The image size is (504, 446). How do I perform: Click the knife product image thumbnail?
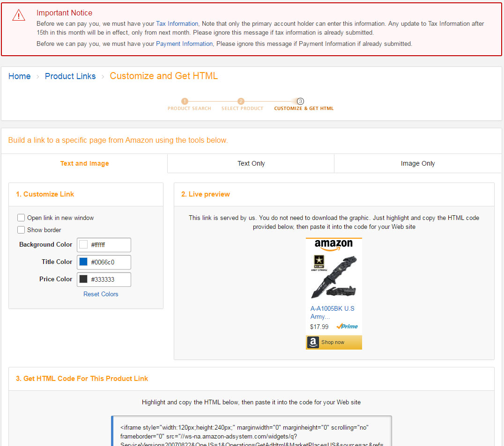pos(334,277)
